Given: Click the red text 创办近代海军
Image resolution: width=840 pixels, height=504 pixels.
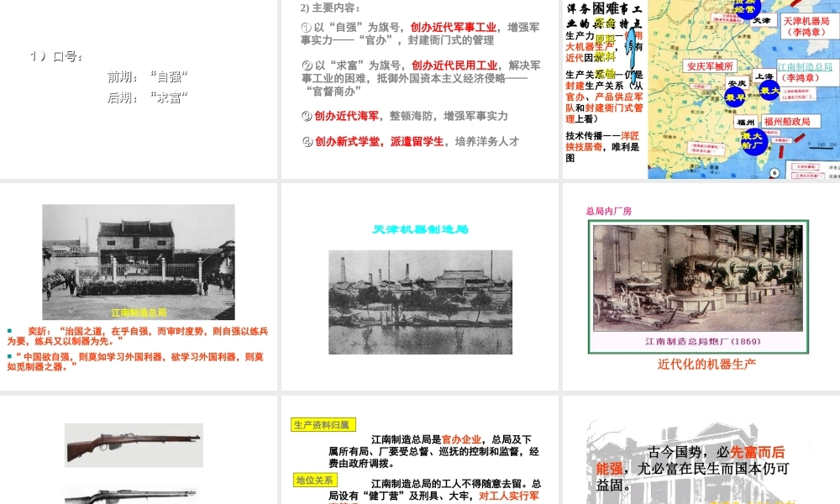Looking at the screenshot, I should pyautogui.click(x=346, y=116).
